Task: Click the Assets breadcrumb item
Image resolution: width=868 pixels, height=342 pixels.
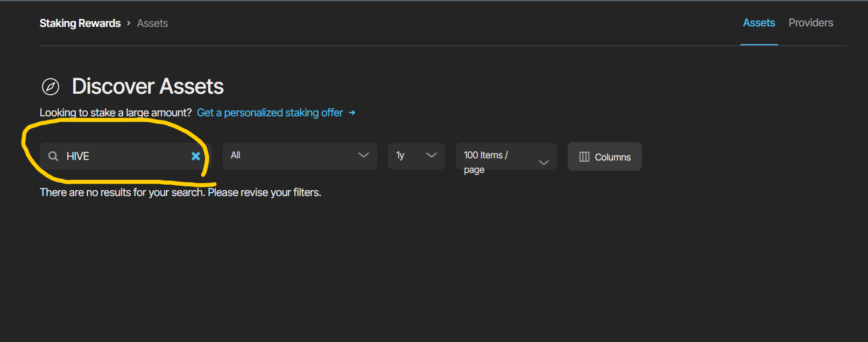Action: click(x=152, y=23)
